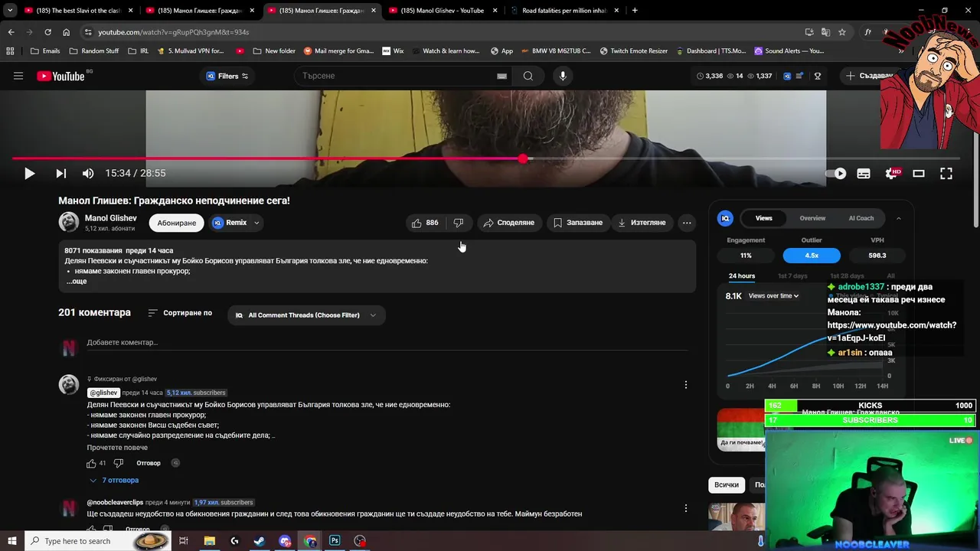Dislike the video
980x551 pixels.
click(459, 223)
